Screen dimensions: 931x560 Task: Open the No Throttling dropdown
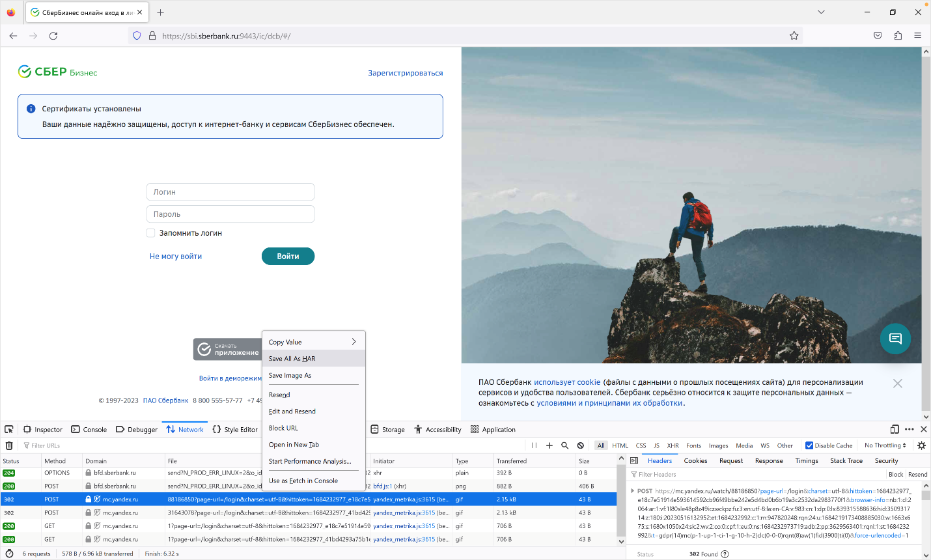885,445
